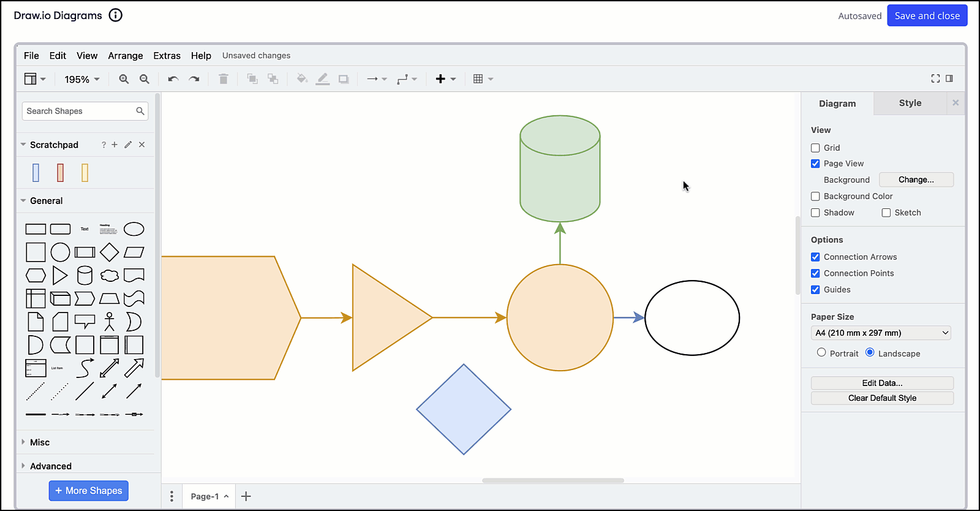The width and height of the screenshot is (980, 511).
Task: Undo the last action
Action: (173, 79)
